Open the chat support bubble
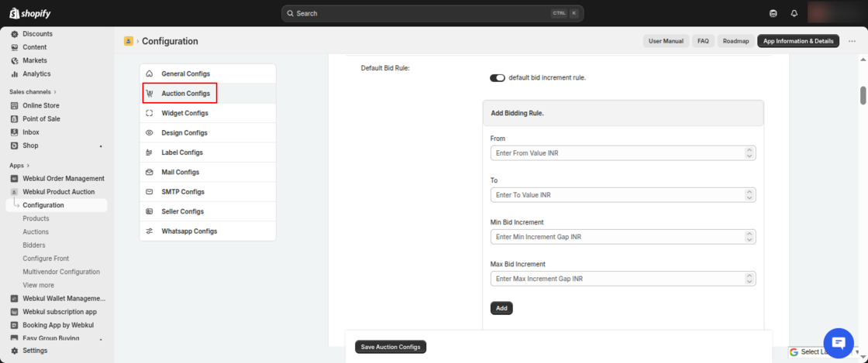868x363 pixels. pos(839,343)
